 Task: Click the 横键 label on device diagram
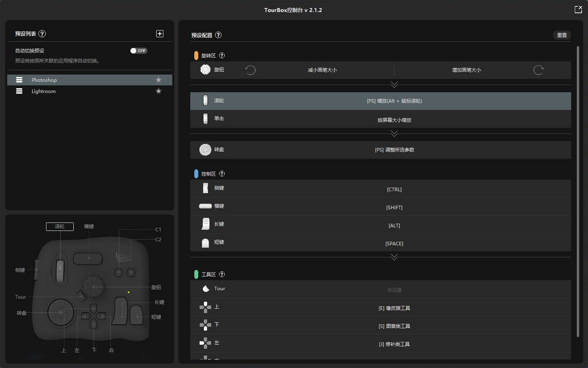(89, 226)
